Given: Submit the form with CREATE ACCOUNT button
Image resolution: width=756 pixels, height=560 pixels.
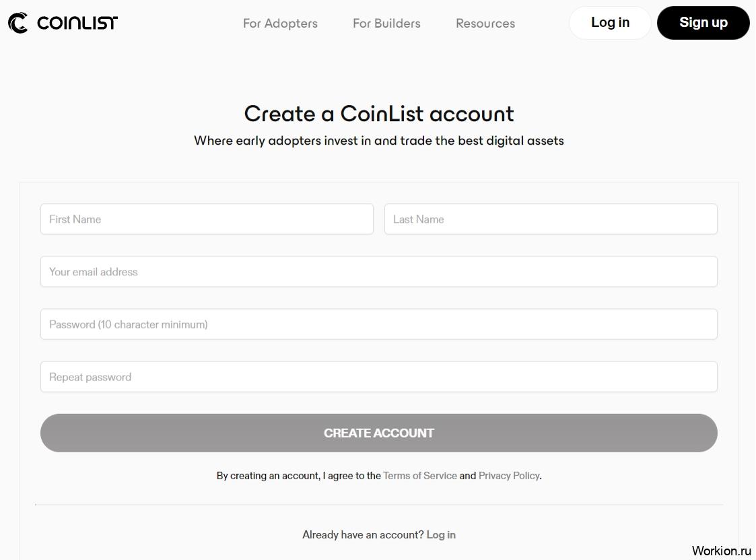Looking at the screenshot, I should pos(379,433).
